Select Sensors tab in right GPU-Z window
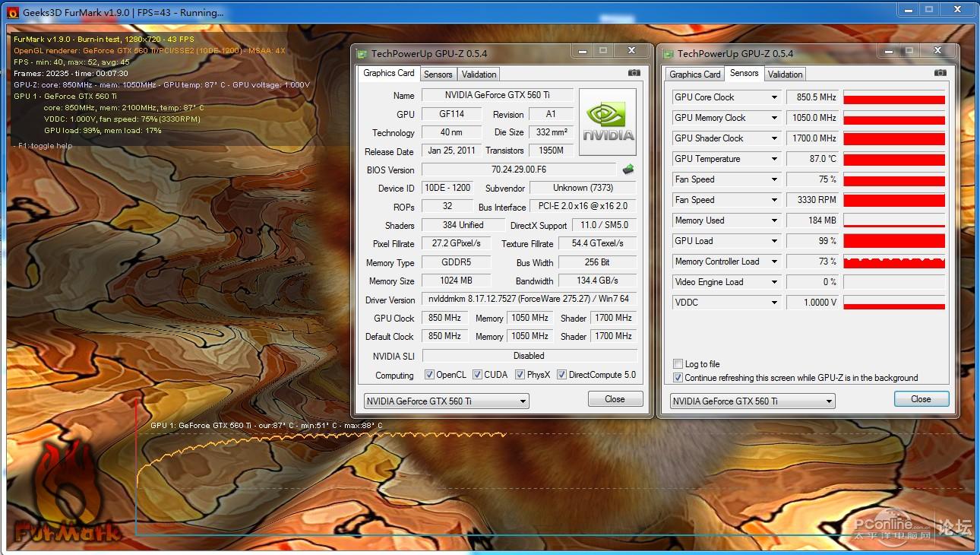This screenshot has height=555, width=980. [x=744, y=73]
